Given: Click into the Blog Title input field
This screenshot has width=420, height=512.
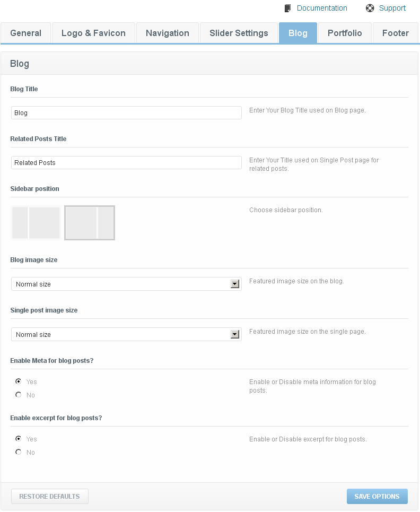Looking at the screenshot, I should 126,112.
